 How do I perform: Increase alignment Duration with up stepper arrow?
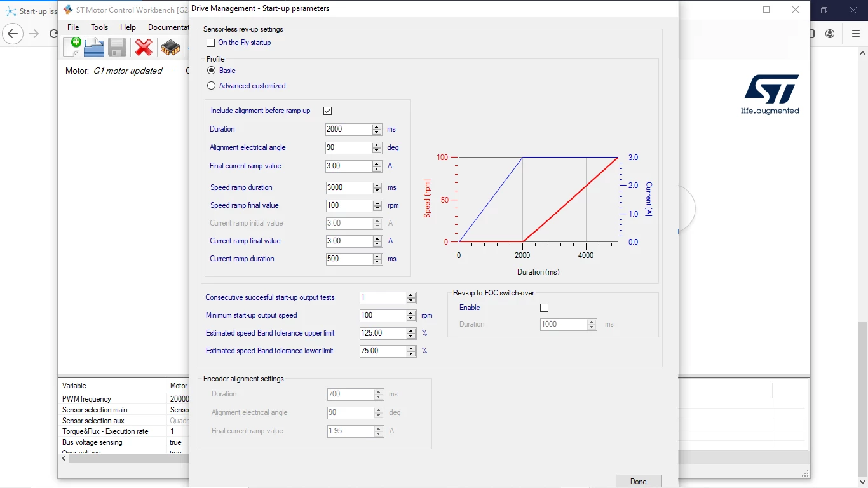377,126
